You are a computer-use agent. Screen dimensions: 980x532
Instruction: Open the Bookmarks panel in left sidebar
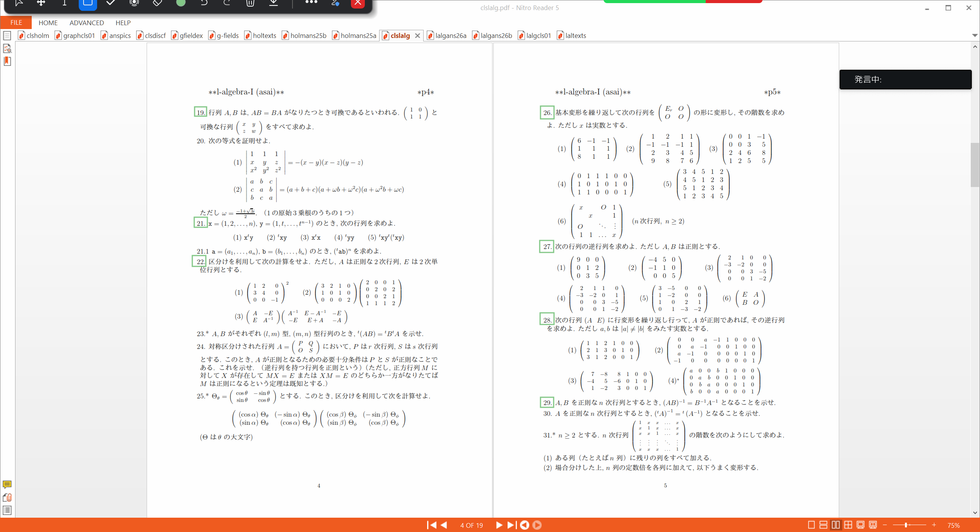tap(7, 61)
